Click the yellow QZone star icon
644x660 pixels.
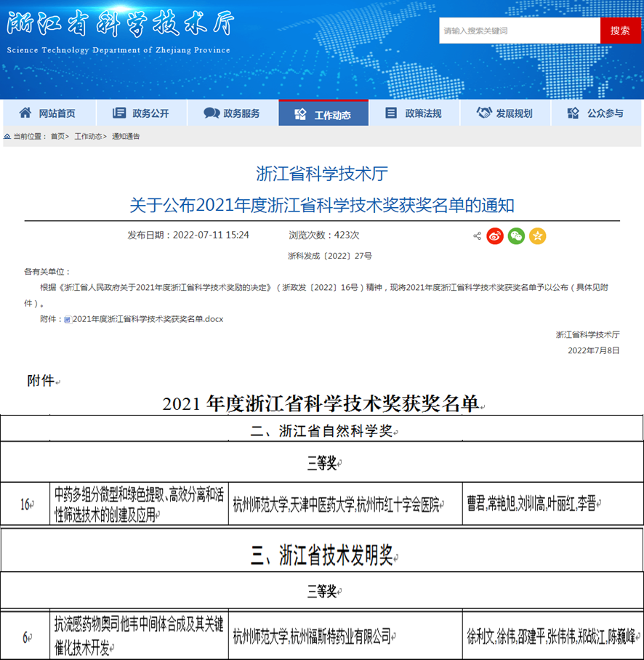coord(537,236)
